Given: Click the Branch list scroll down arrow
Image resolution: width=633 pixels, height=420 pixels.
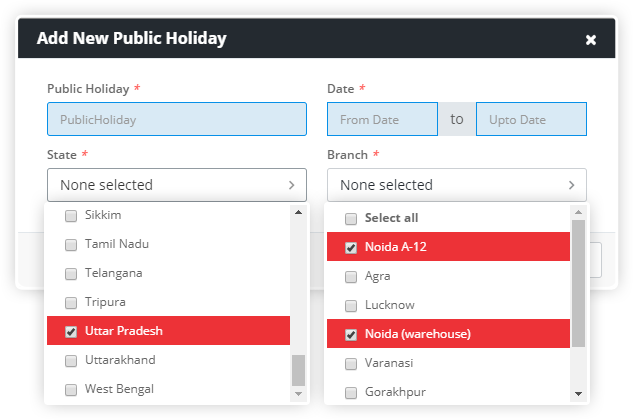Looking at the screenshot, I should 578,394.
